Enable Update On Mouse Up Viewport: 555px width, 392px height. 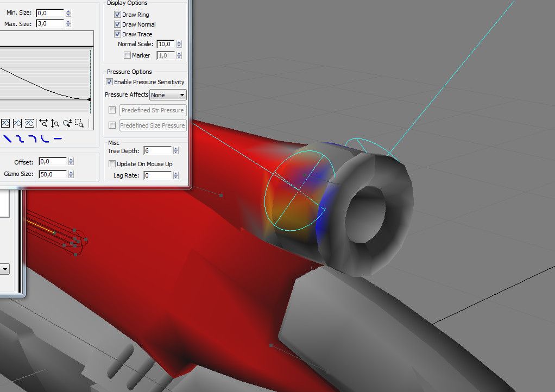112,164
